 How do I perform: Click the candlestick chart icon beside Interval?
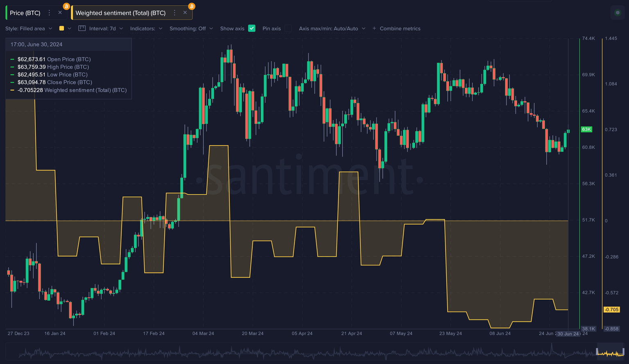(x=81, y=28)
